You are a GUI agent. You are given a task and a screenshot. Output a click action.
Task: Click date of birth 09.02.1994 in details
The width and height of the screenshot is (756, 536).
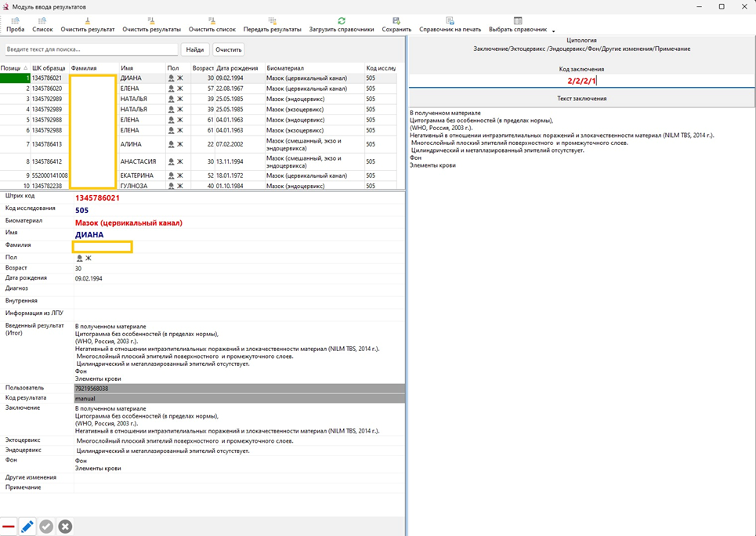click(89, 279)
